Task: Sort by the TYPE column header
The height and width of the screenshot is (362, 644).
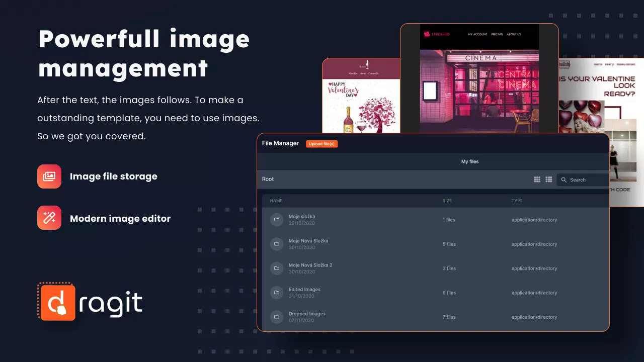Action: [517, 201]
